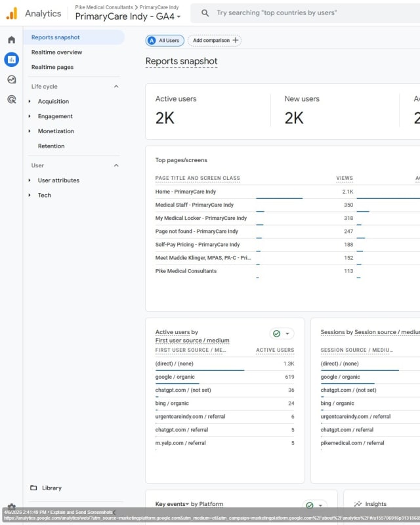The height and width of the screenshot is (525, 420).
Task: Click the green check icon on Key events card
Action: [x=310, y=505]
